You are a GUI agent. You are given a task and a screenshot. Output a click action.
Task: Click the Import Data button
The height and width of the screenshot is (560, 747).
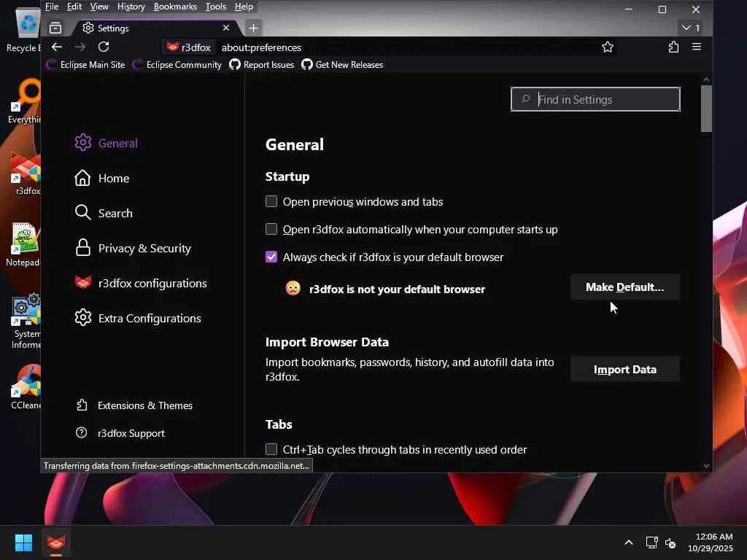coord(624,370)
